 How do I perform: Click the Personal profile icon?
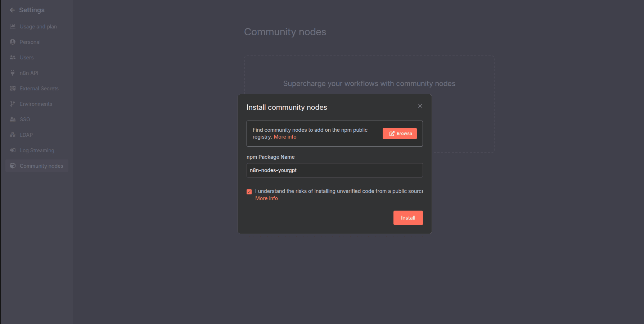(13, 42)
